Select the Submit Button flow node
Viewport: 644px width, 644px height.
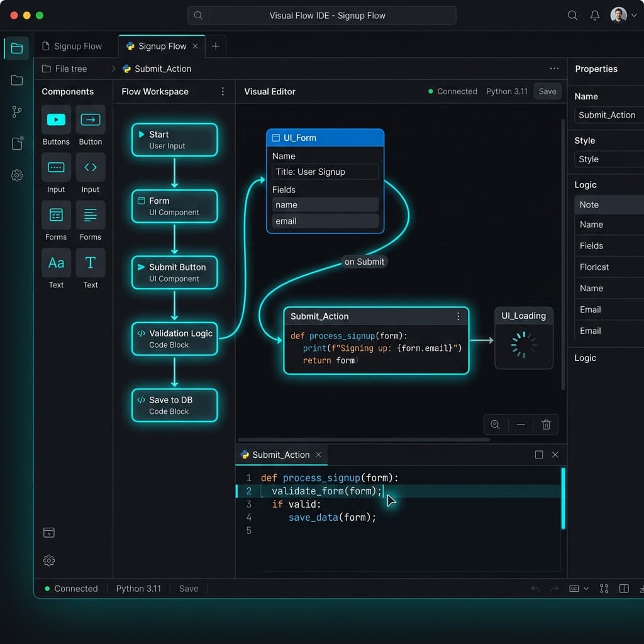coord(175,273)
